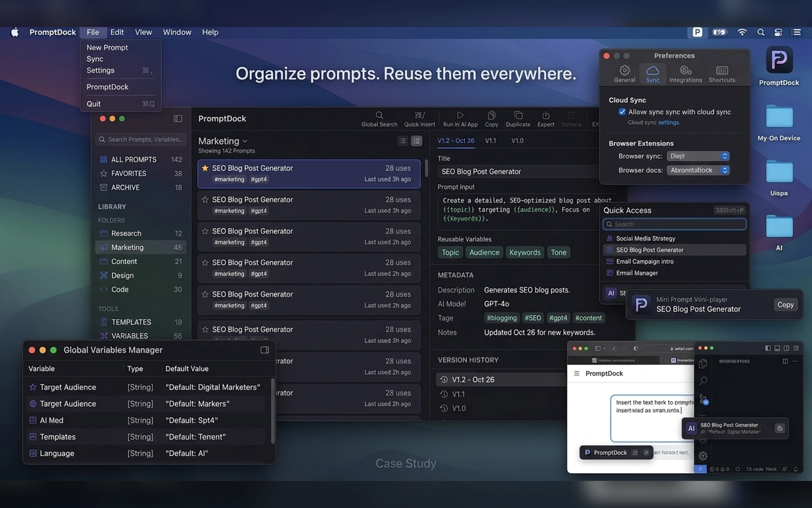This screenshot has height=508, width=812.
Task: Click the Copy button in mini player
Action: pos(785,304)
